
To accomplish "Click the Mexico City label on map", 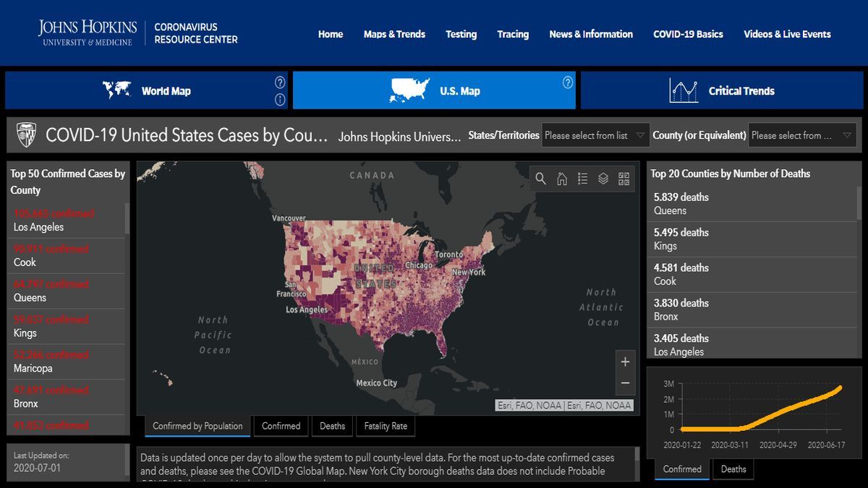I will pos(377,382).
